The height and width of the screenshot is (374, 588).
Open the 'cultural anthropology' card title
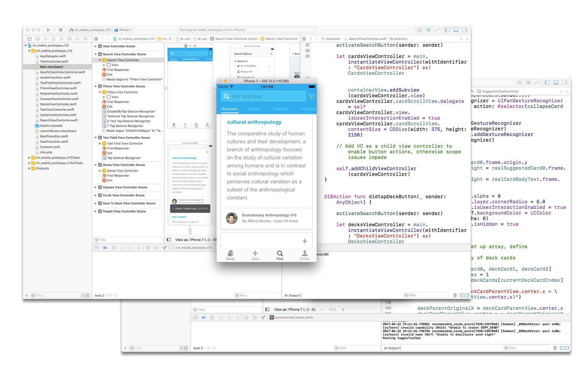click(254, 122)
